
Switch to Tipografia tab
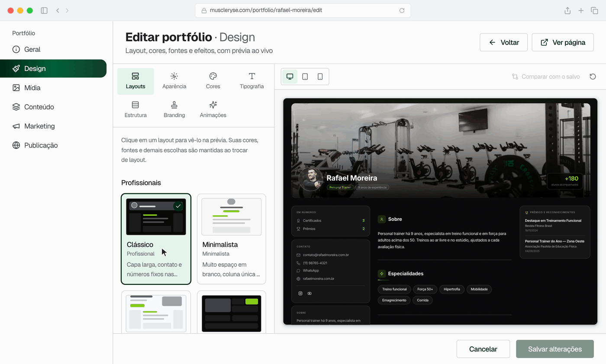click(251, 81)
